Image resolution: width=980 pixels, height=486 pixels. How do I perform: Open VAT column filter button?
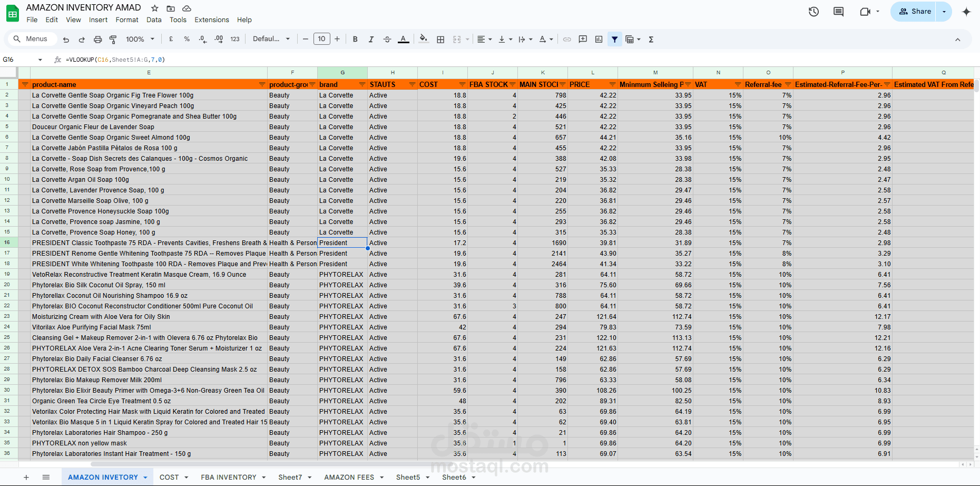(738, 84)
